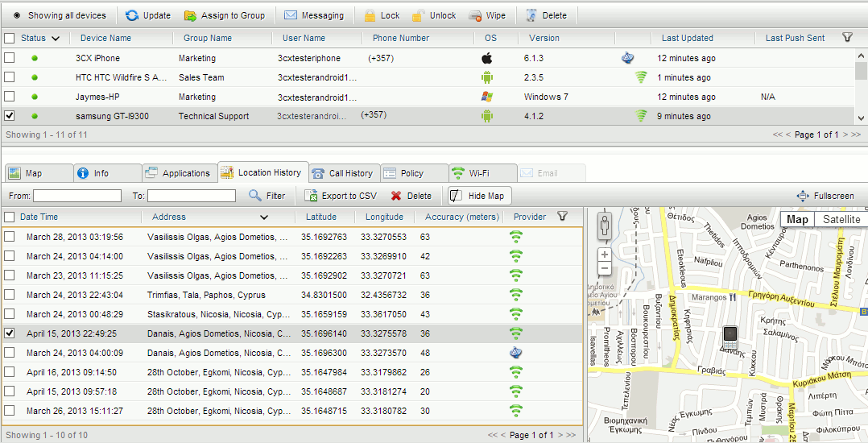868x443 pixels.
Task: Check the March 28, 2013 03:19:56 entry
Action: pyautogui.click(x=10, y=237)
